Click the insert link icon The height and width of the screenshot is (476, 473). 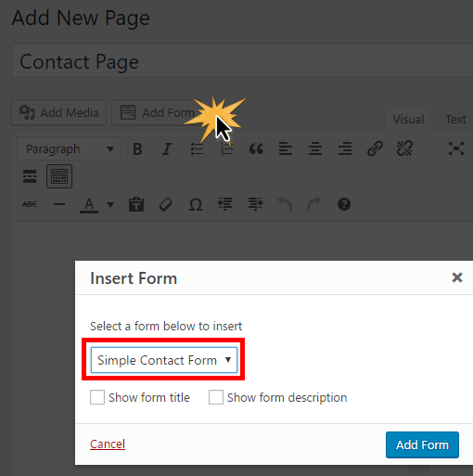(x=375, y=148)
